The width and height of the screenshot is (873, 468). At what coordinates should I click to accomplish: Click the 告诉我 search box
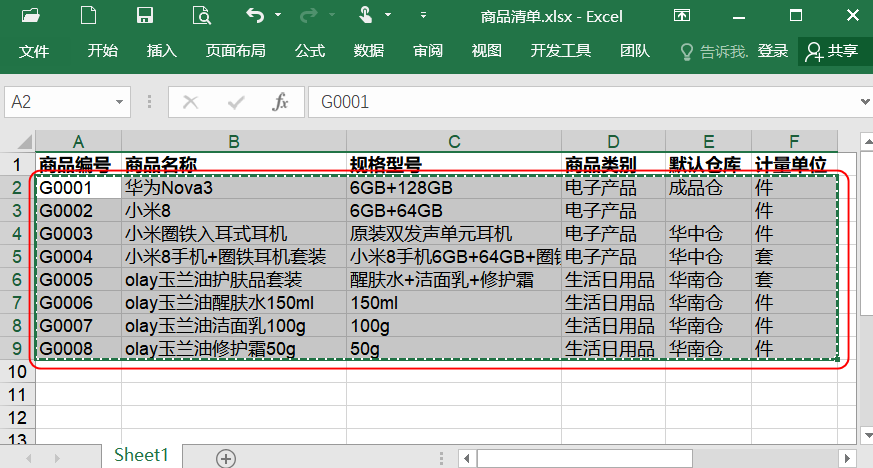(712, 51)
